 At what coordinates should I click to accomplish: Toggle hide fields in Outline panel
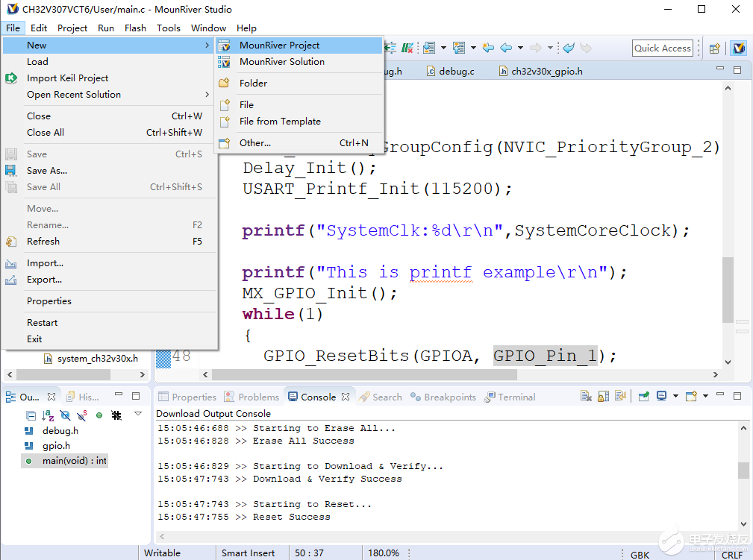point(66,415)
